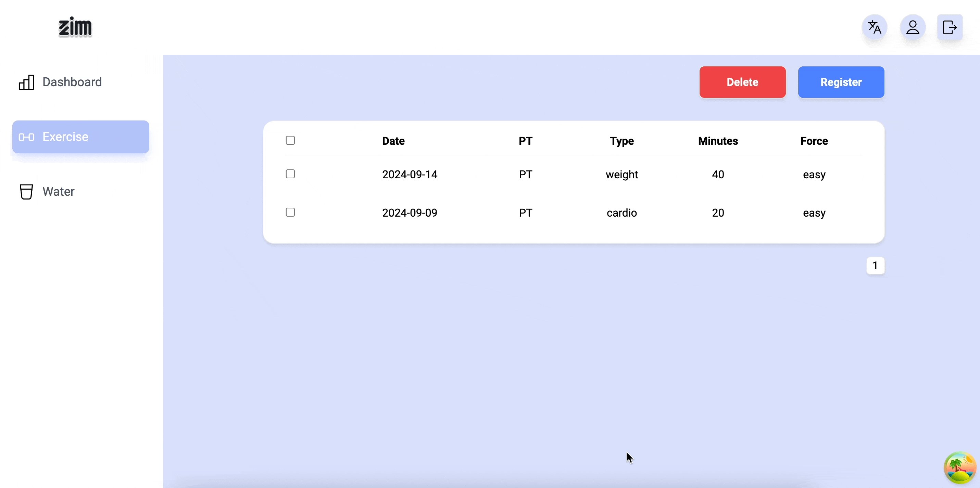Click the blue Register button
This screenshot has width=980, height=488.
coord(841,82)
